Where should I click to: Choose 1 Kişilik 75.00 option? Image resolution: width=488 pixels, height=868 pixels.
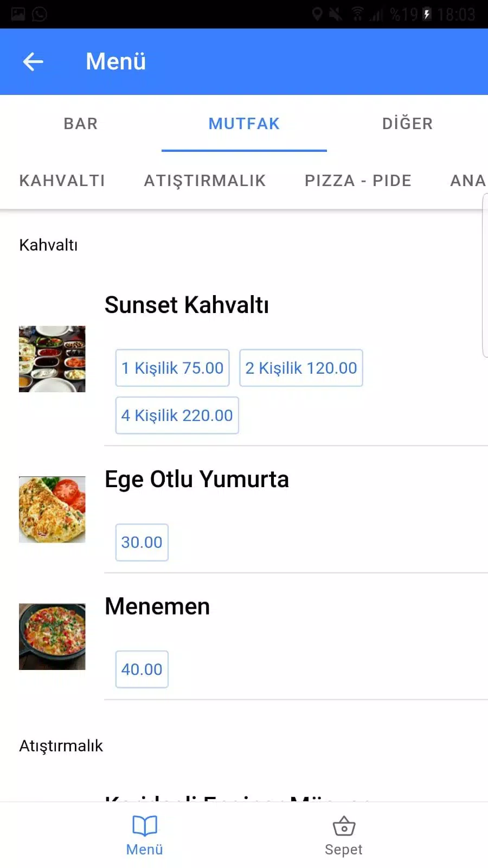point(172,368)
